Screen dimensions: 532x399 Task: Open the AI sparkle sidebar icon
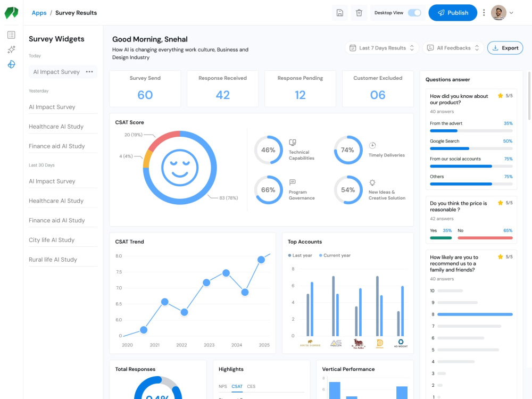[11, 49]
